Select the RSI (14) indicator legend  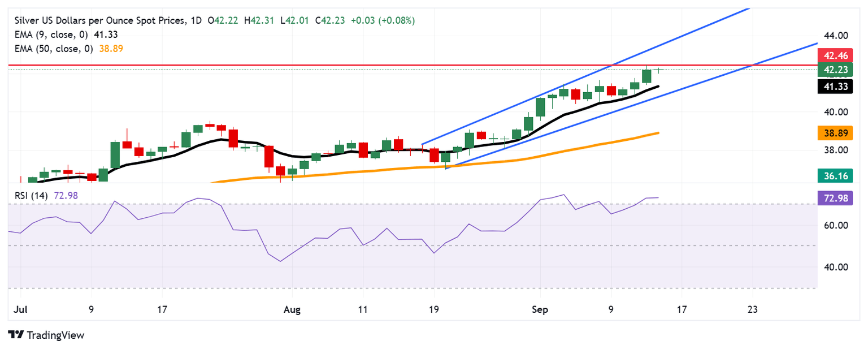tap(28, 196)
